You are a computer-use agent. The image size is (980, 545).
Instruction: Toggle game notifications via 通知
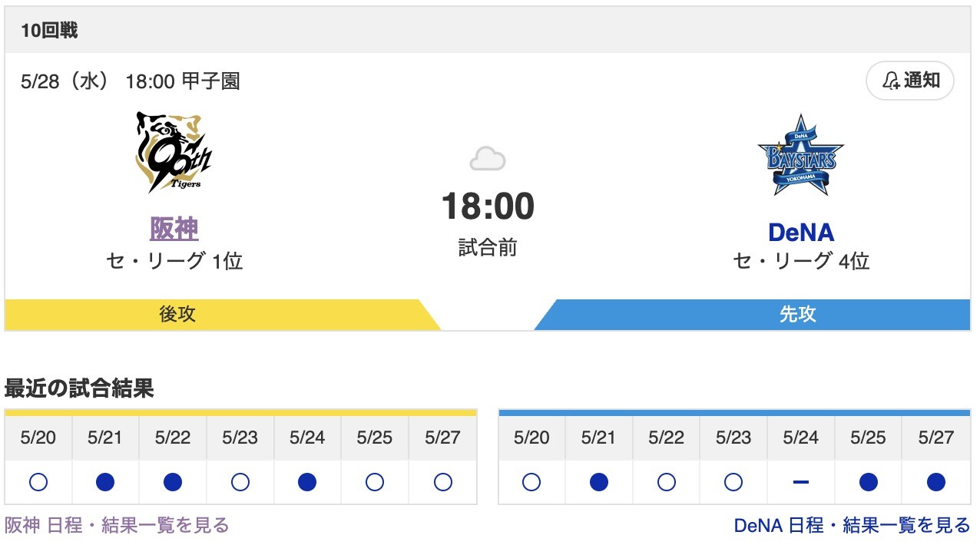[909, 82]
